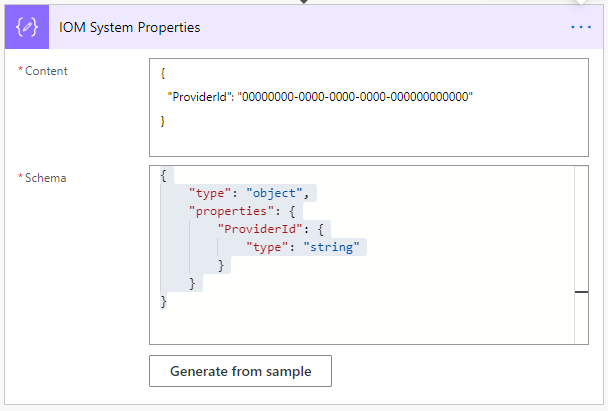This screenshot has width=608, height=411.
Task: Click the "type": "string" line in Schema
Action: click(303, 247)
